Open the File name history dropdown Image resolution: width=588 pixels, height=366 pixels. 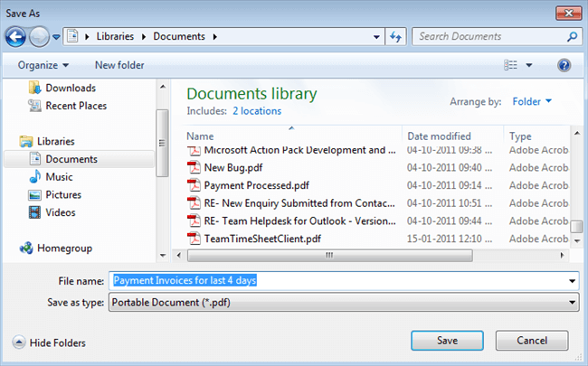(573, 281)
